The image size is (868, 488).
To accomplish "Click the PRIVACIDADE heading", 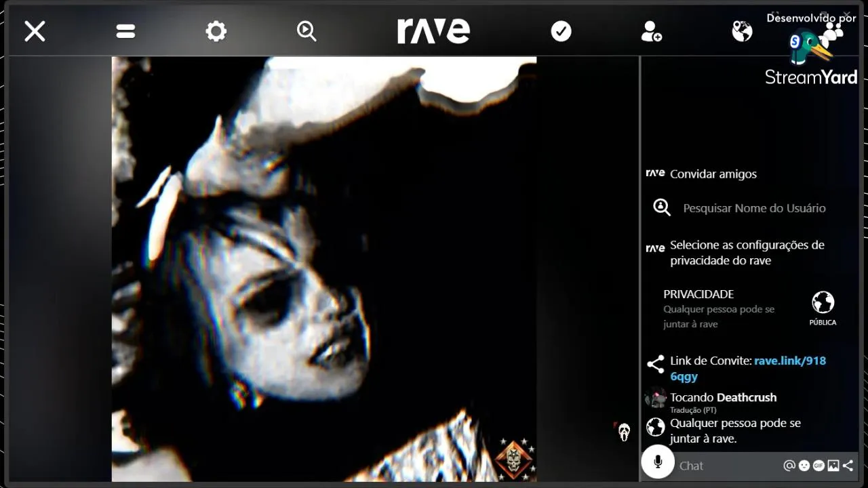I will (x=698, y=294).
